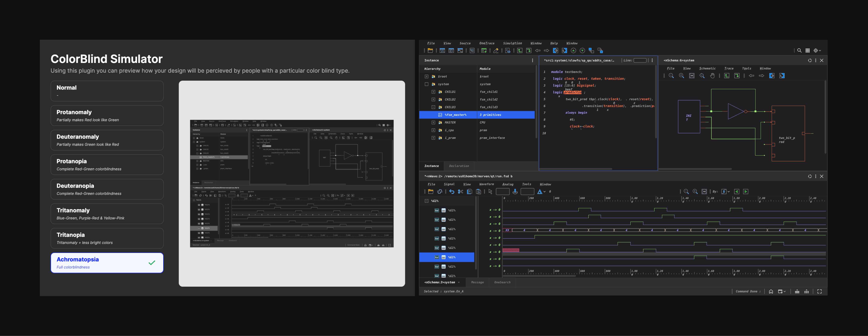Select the hand pan tool in schematic toolbar
868x336 pixels.
tap(712, 76)
